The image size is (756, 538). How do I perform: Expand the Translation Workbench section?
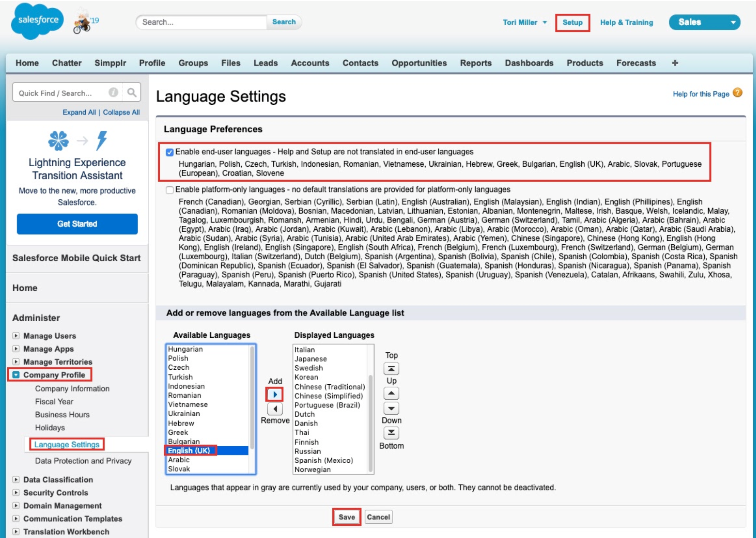(x=16, y=532)
